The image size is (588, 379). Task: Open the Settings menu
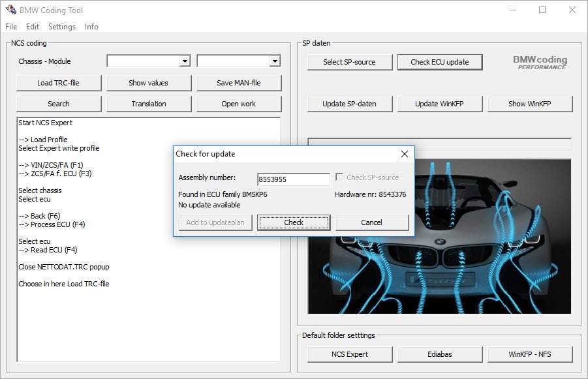(x=61, y=27)
